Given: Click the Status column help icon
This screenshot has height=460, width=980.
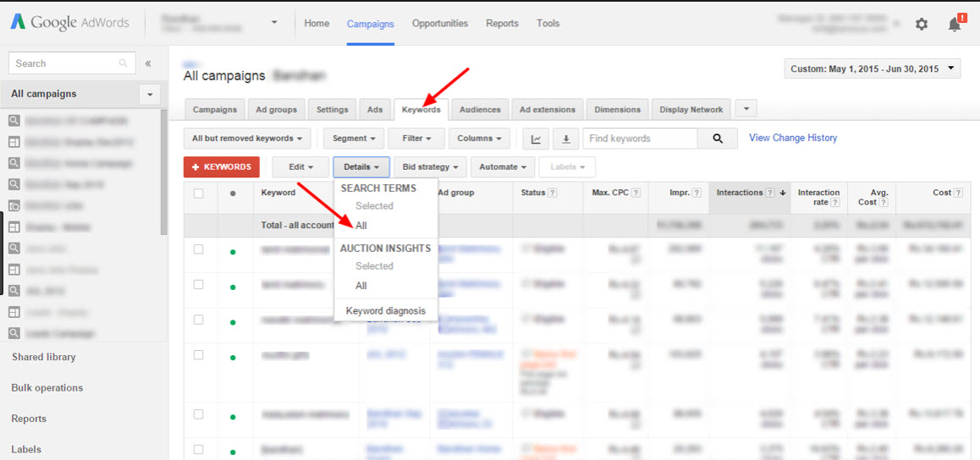Looking at the screenshot, I should coord(552,193).
